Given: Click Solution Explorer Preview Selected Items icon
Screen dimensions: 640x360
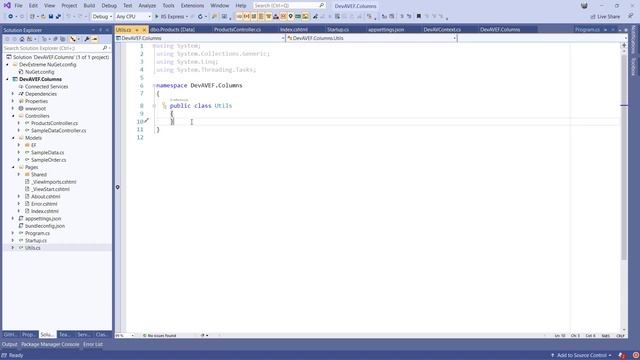Looking at the screenshot, I should click(95, 39).
